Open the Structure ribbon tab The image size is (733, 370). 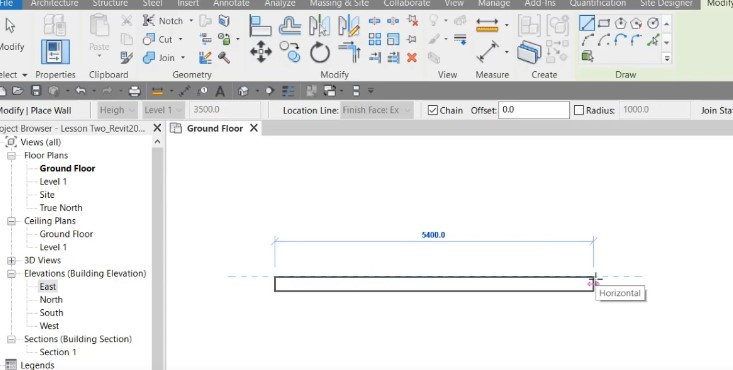(110, 4)
